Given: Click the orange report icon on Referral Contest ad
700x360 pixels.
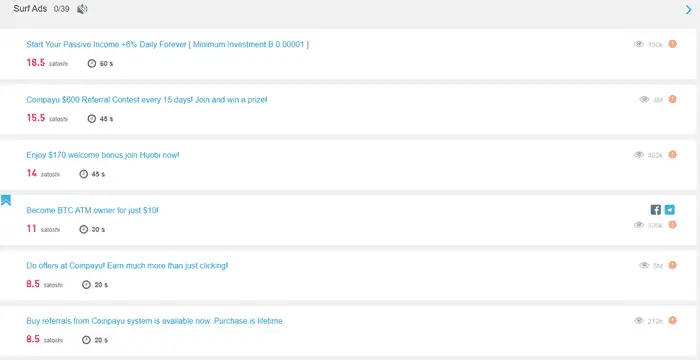Looking at the screenshot, I should point(672,99).
